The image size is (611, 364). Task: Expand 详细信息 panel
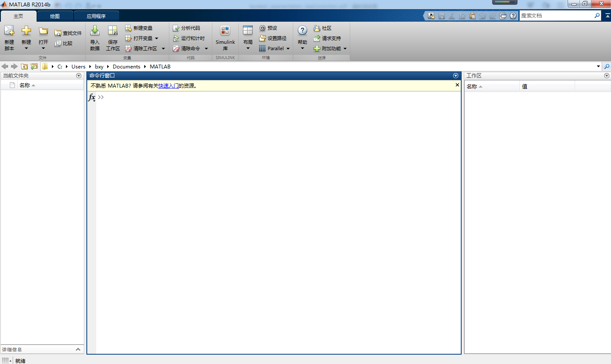click(x=78, y=350)
